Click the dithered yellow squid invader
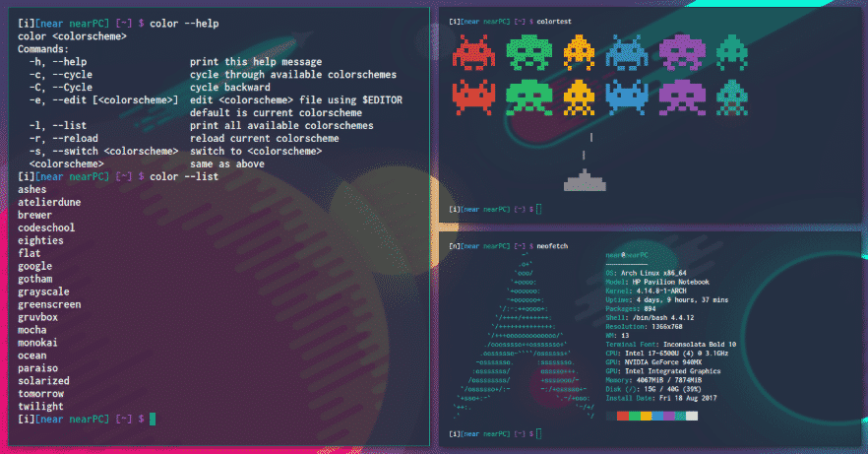 click(x=579, y=52)
